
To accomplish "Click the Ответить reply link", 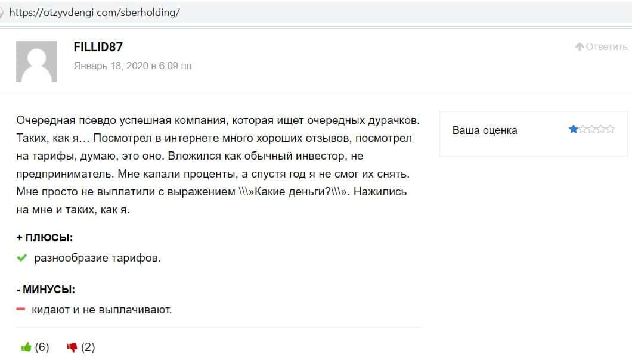I will 606,47.
